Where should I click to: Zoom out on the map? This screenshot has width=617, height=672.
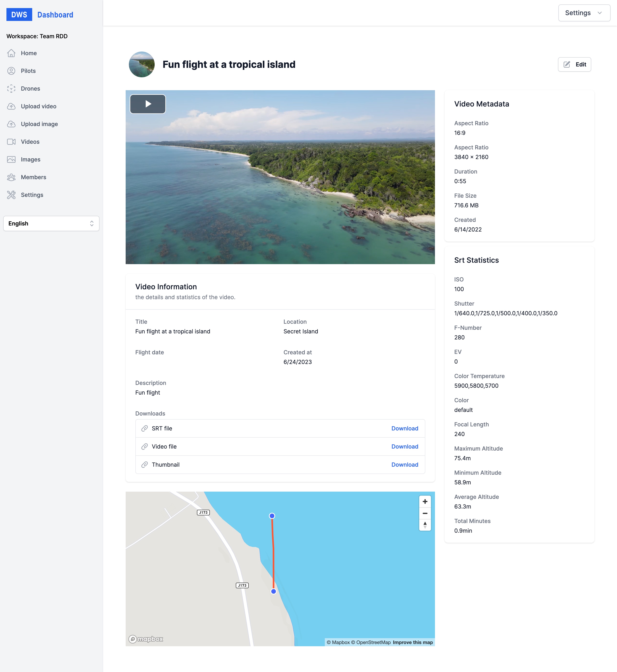[425, 513]
